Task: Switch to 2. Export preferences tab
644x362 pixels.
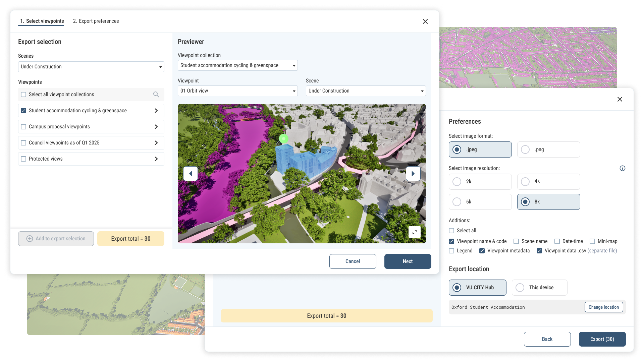Action: click(x=96, y=21)
